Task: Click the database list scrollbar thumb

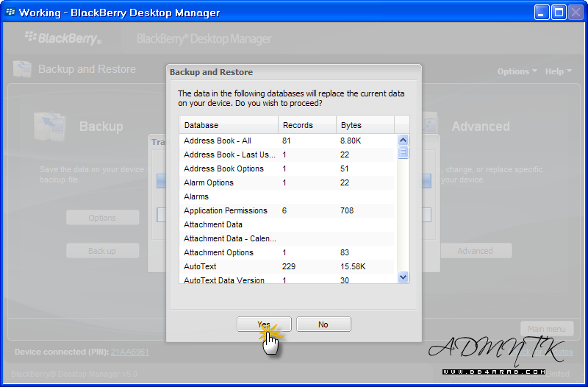Action: coord(403,152)
